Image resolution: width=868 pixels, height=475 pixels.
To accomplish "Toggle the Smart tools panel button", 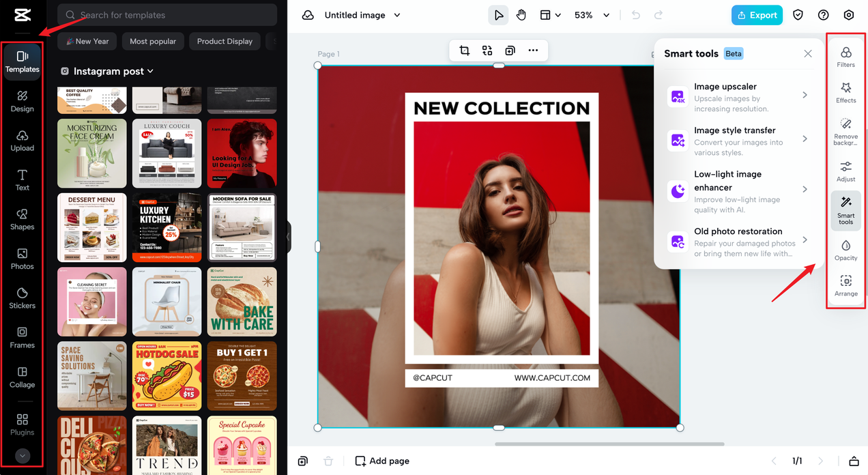I will pyautogui.click(x=845, y=210).
